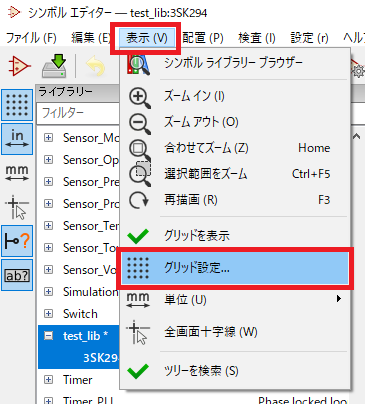Click the Zoom In (ズーム イン) magnifier icon

[139, 97]
